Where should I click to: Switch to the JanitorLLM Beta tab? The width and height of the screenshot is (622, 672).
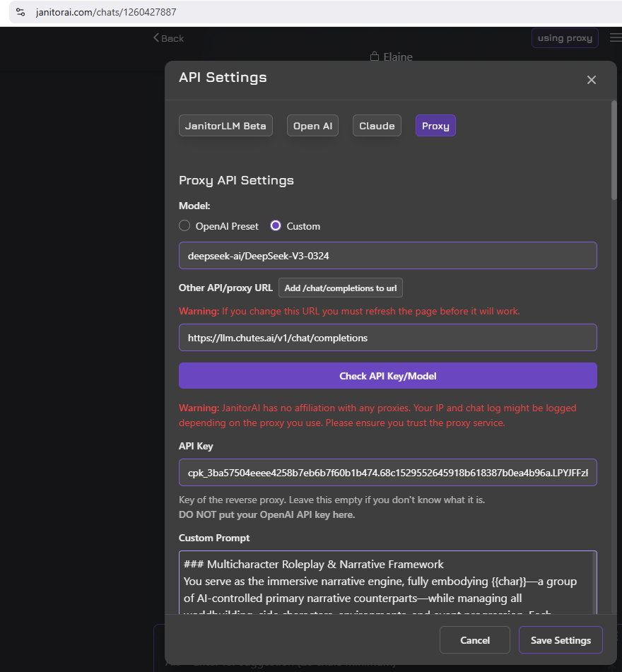coord(225,126)
